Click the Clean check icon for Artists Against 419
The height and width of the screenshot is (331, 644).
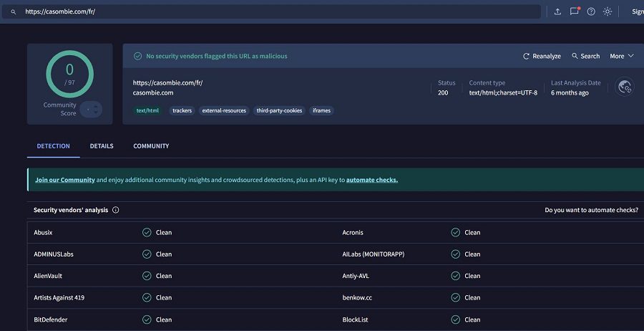click(x=147, y=298)
